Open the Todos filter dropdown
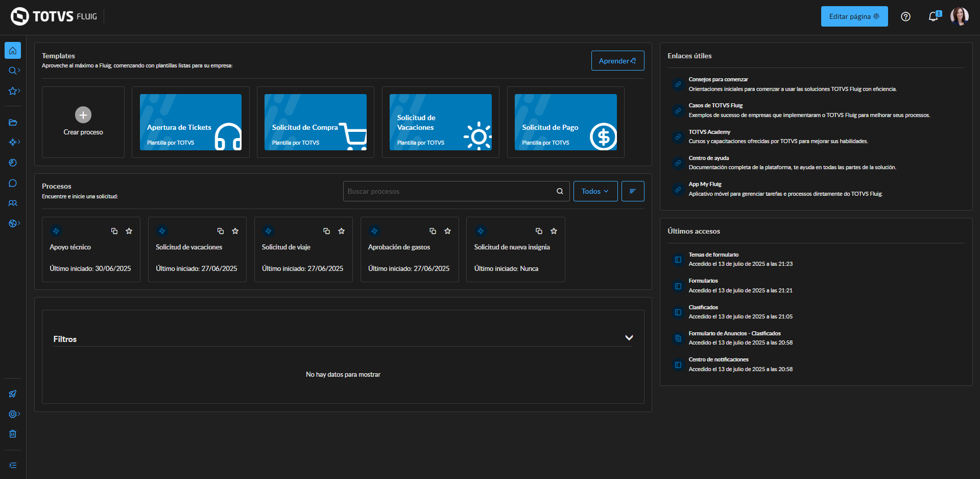Screen dimensions: 980x479 tap(595, 191)
